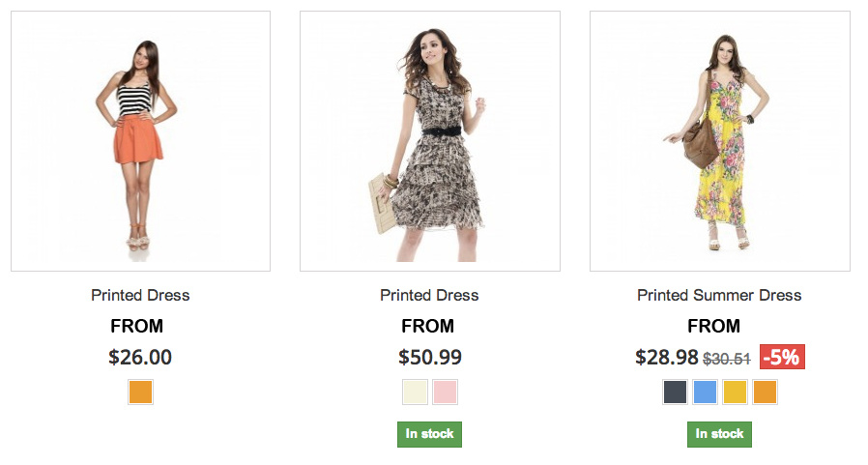The image size is (868, 465).
Task: Click the $28.98 sale price
Action: coord(667,357)
